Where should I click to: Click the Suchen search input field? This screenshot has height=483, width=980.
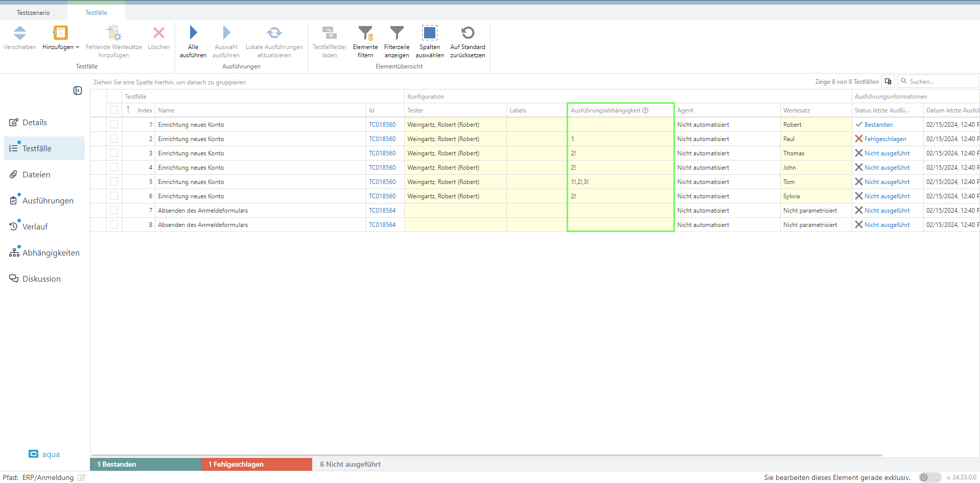coord(941,82)
